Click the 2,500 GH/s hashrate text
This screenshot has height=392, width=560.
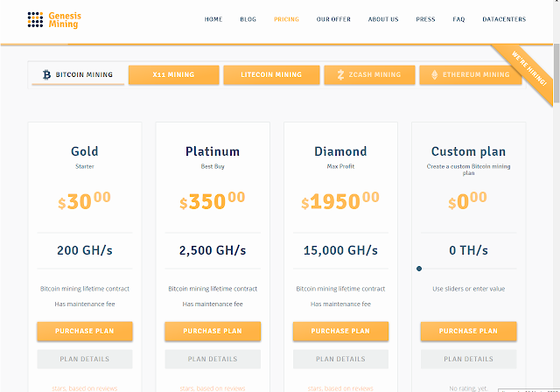click(213, 250)
